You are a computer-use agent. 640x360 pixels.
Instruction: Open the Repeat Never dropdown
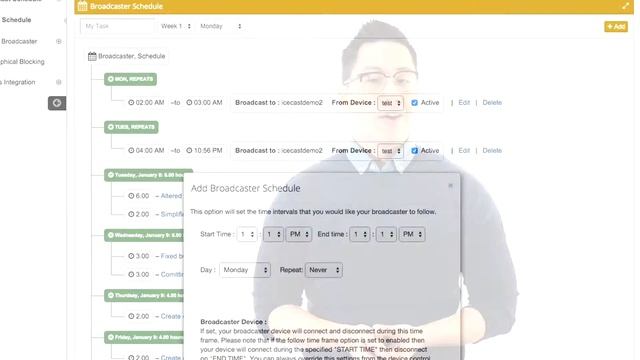pos(324,270)
